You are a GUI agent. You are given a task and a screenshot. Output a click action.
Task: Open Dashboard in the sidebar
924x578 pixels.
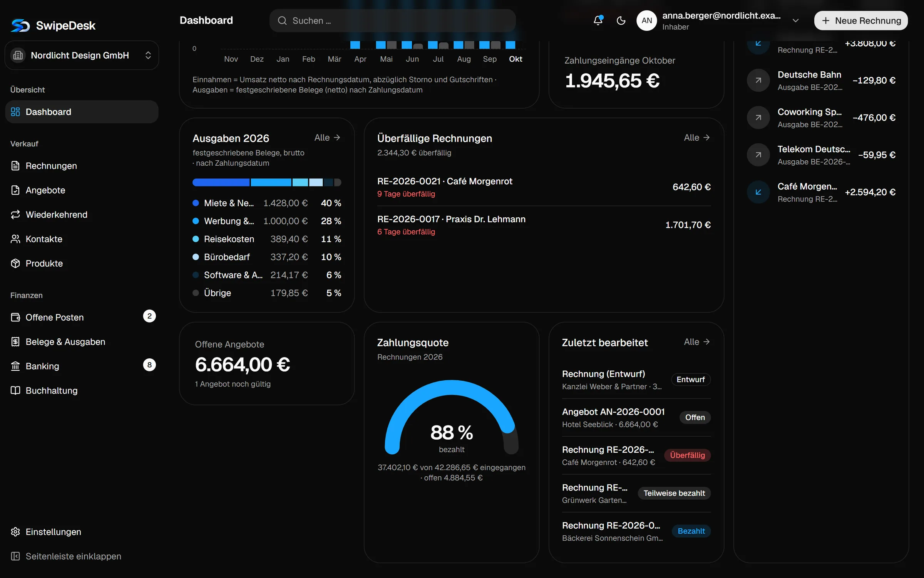(x=82, y=112)
